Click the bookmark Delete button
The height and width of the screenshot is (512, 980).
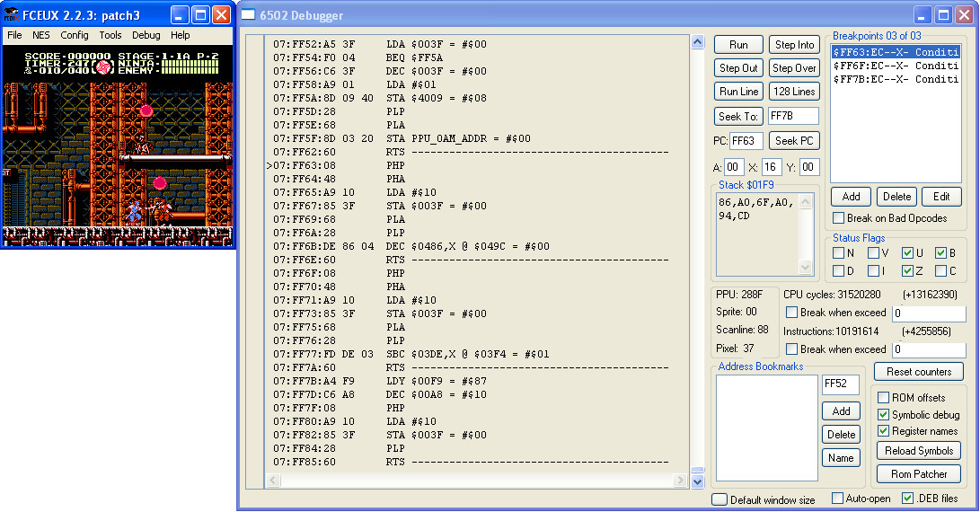[841, 435]
